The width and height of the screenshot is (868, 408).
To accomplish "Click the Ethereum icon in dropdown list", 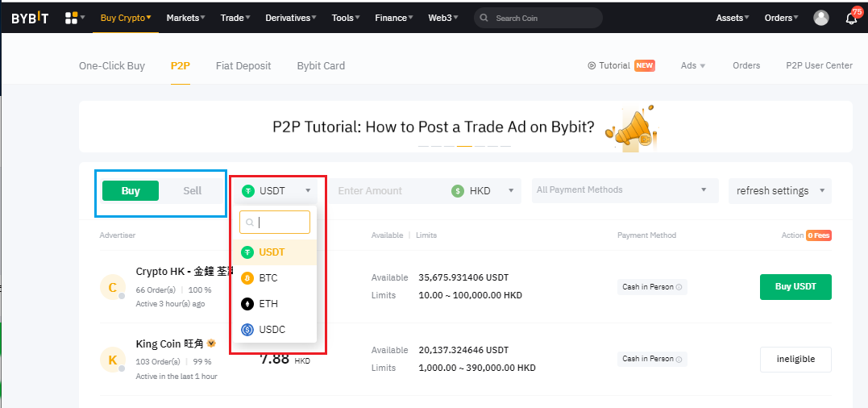I will point(247,304).
